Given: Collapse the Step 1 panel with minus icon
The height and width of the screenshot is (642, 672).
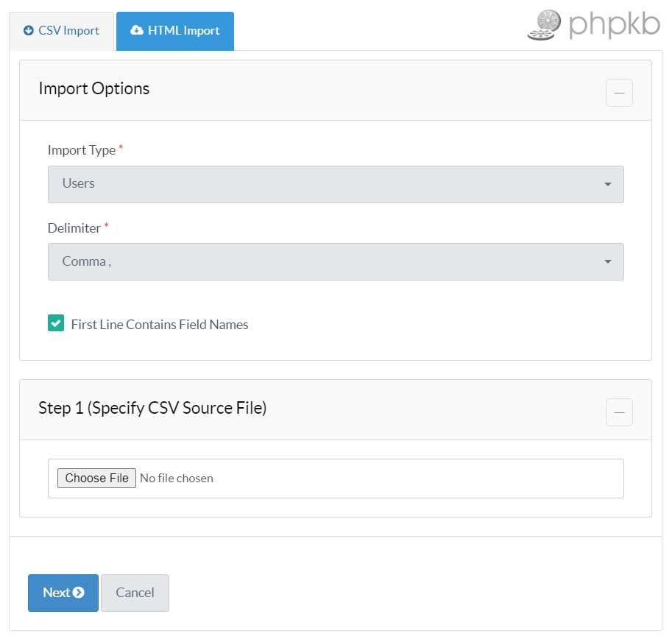Looking at the screenshot, I should click(619, 412).
